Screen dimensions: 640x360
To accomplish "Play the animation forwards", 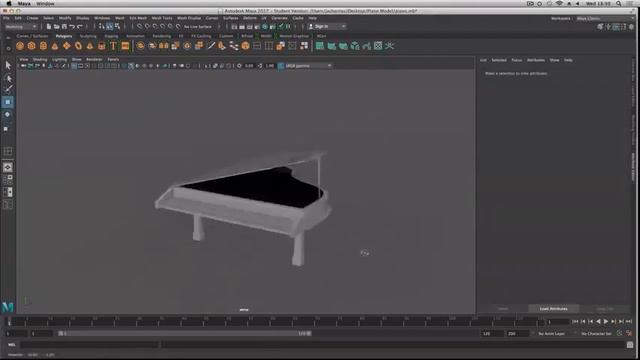I will point(606,322).
